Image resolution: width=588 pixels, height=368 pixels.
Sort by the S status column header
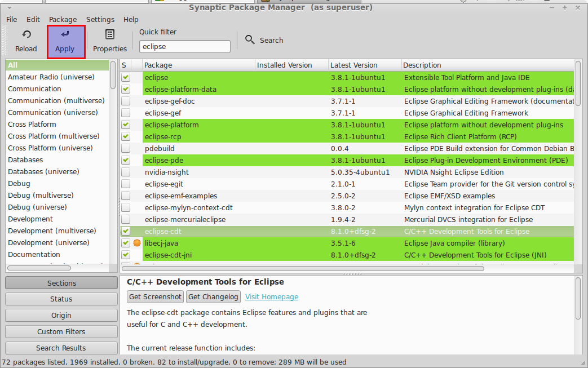[x=126, y=65]
